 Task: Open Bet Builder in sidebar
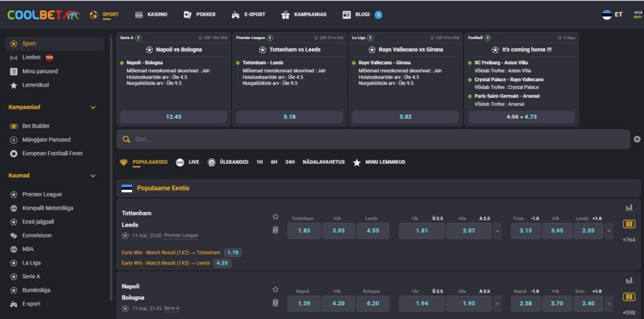[x=36, y=126]
